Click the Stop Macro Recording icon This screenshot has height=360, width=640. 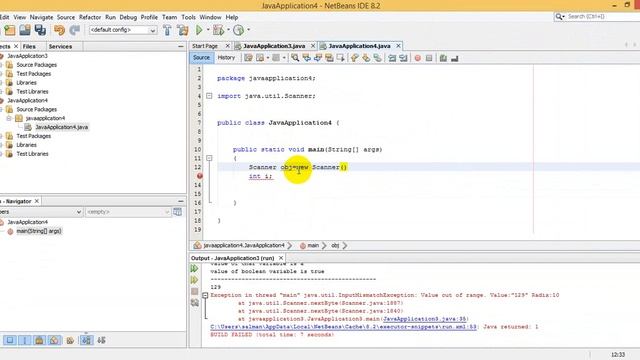click(x=429, y=58)
